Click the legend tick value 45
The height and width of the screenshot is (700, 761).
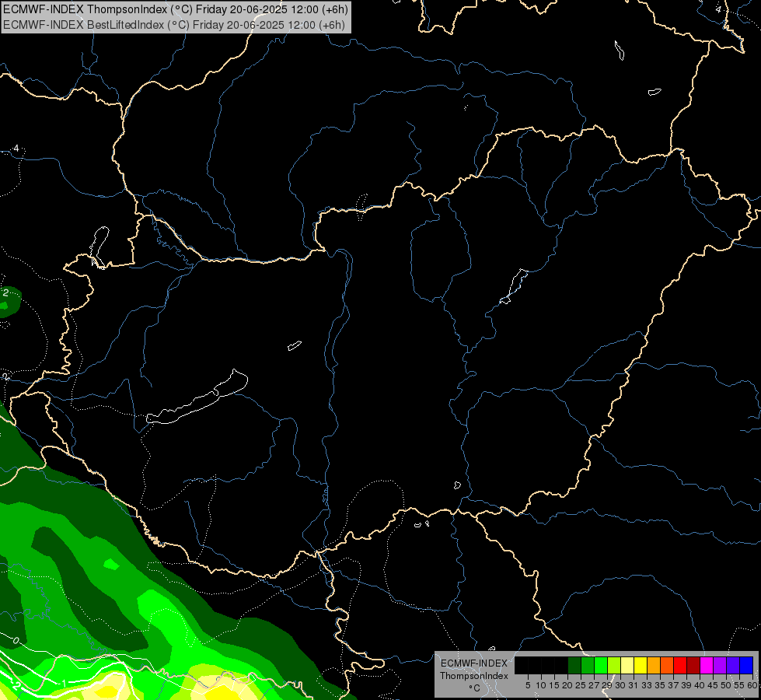tap(713, 685)
